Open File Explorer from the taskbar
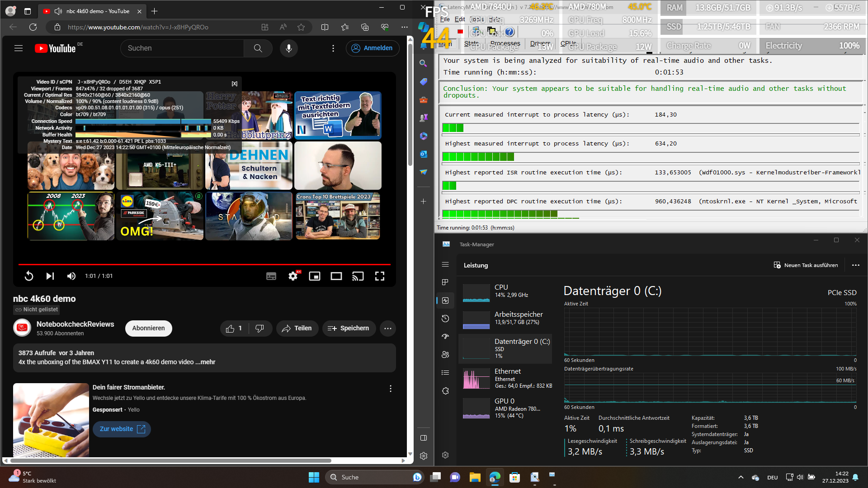Screen dimensions: 868x488 click(x=475, y=477)
